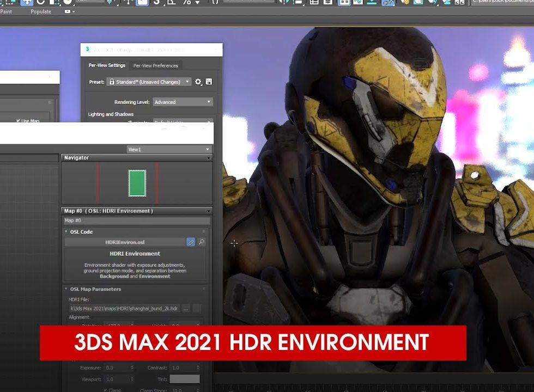
Task: Click the HDRI File path field
Action: click(124, 309)
